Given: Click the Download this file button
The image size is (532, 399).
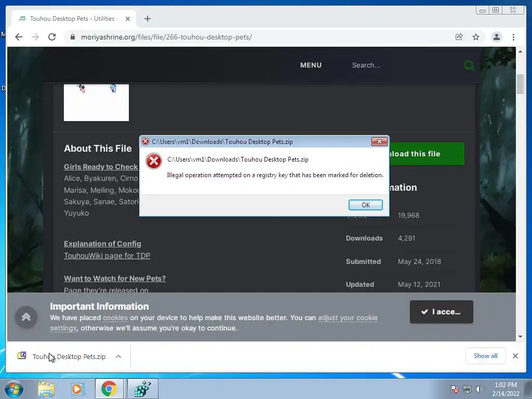Looking at the screenshot, I should click(427, 154).
